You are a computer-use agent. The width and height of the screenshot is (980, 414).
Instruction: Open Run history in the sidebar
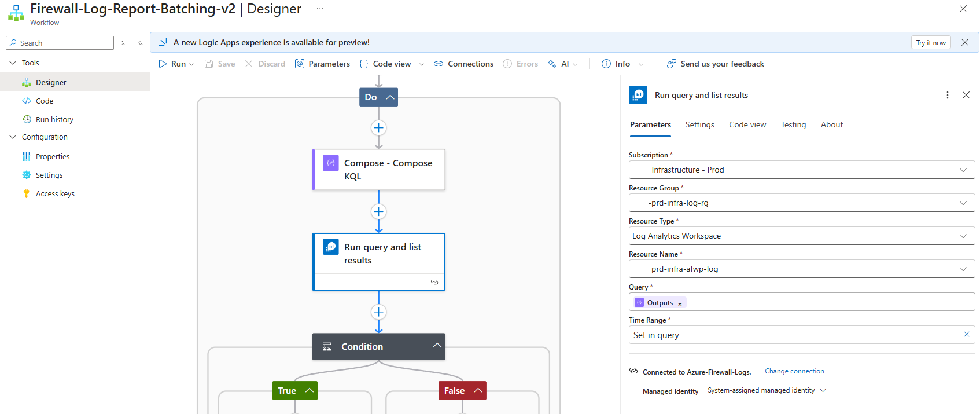54,119
